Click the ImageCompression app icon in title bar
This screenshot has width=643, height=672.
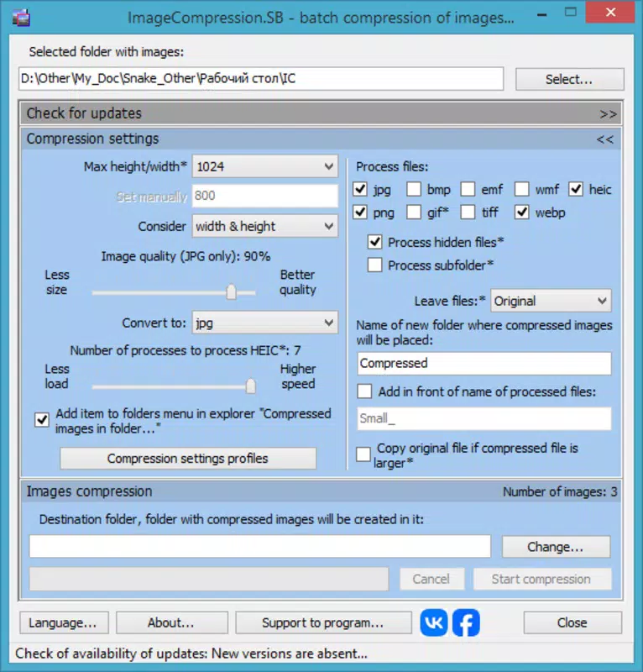coord(21,18)
